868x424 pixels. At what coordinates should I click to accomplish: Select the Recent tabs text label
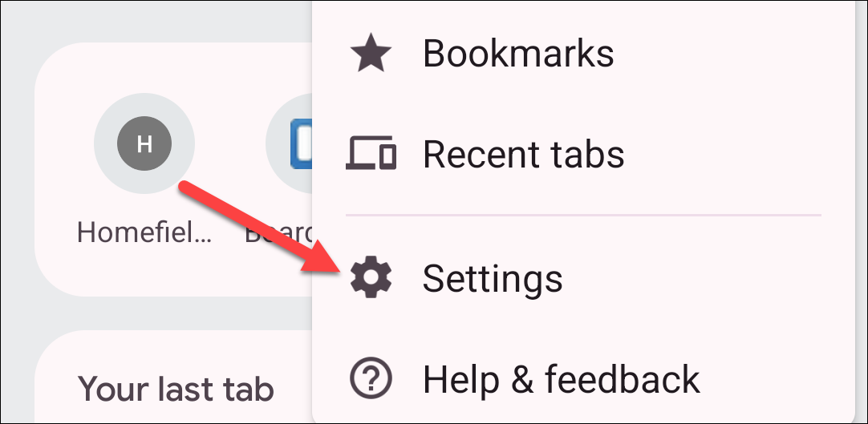(523, 153)
